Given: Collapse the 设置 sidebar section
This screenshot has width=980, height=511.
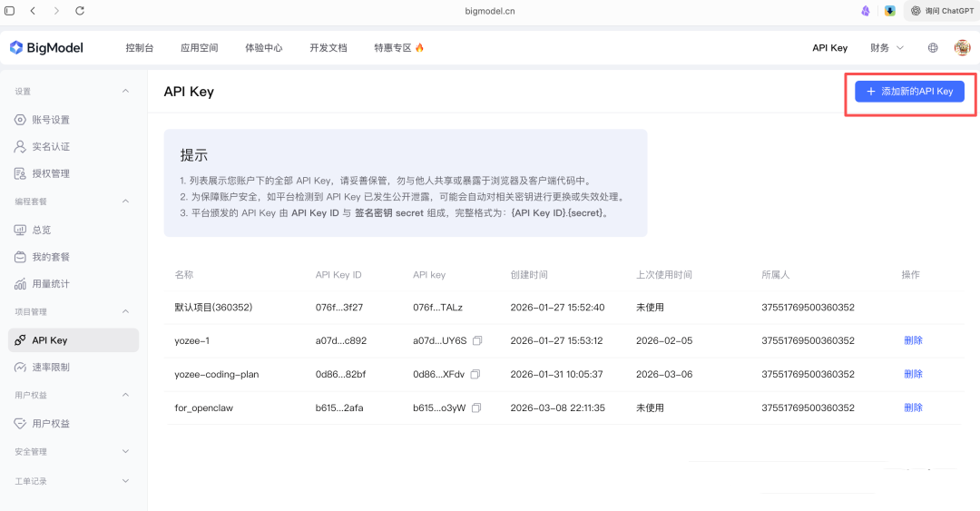Looking at the screenshot, I should pyautogui.click(x=125, y=92).
